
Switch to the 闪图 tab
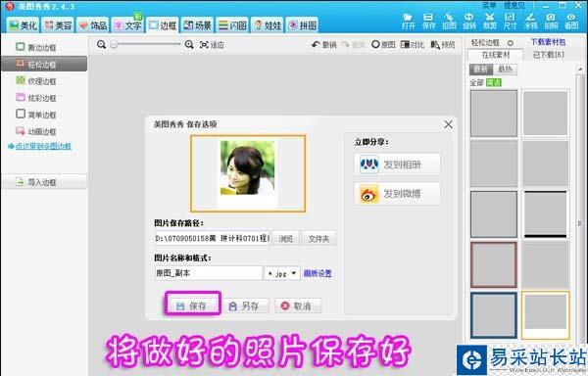pyautogui.click(x=232, y=25)
